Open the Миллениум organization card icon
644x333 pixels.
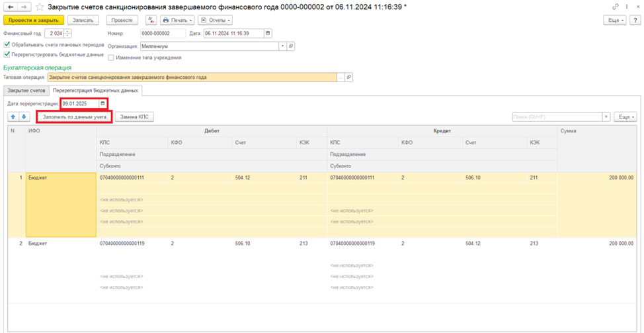tap(291, 46)
